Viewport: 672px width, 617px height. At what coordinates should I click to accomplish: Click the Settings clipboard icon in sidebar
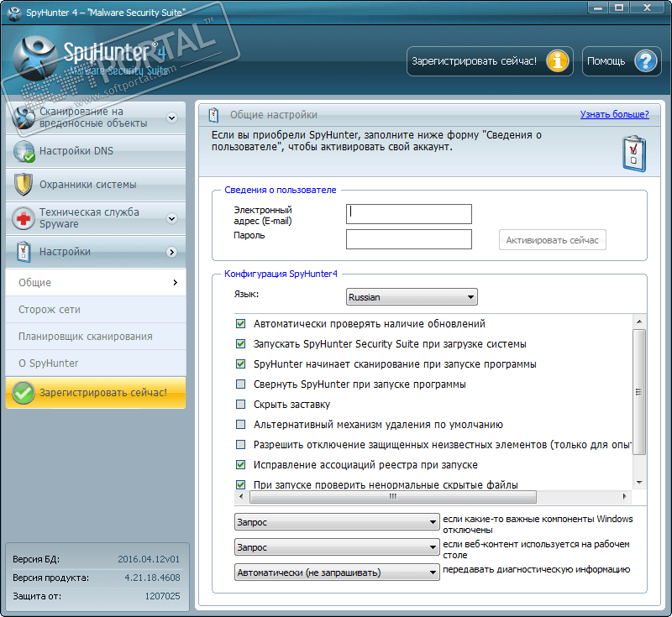[x=24, y=252]
